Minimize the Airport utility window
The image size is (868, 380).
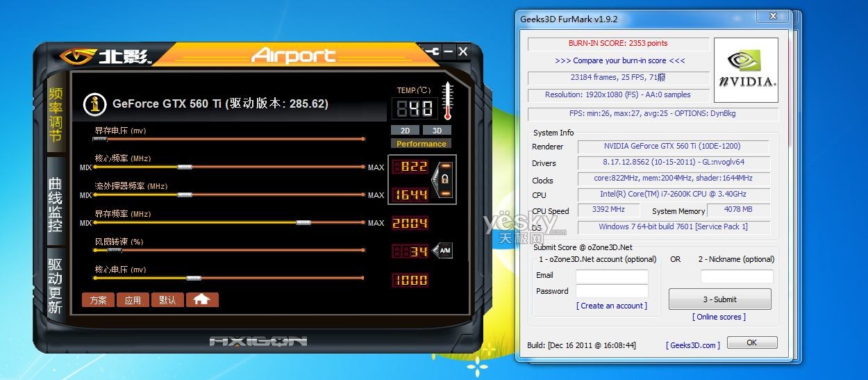448,51
